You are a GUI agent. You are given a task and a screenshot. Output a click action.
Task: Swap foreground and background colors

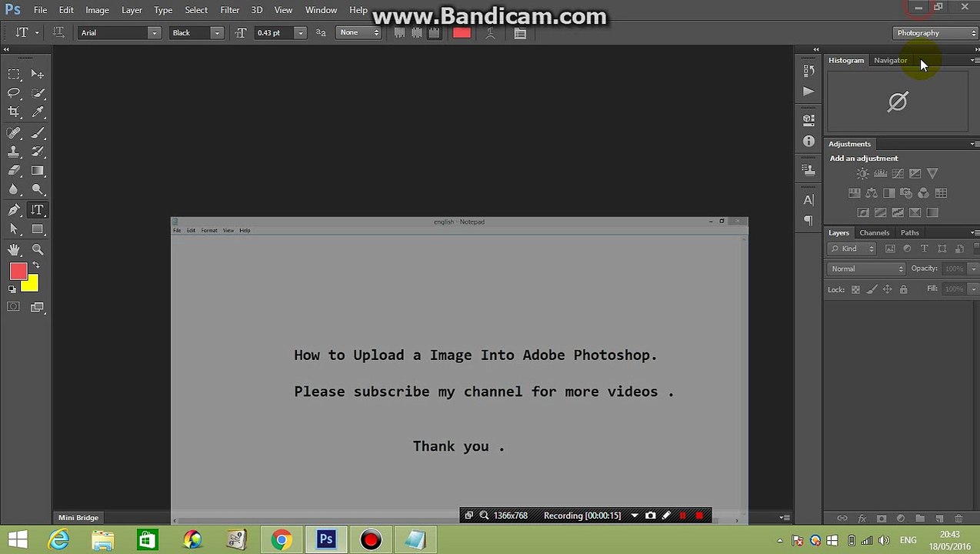click(36, 265)
